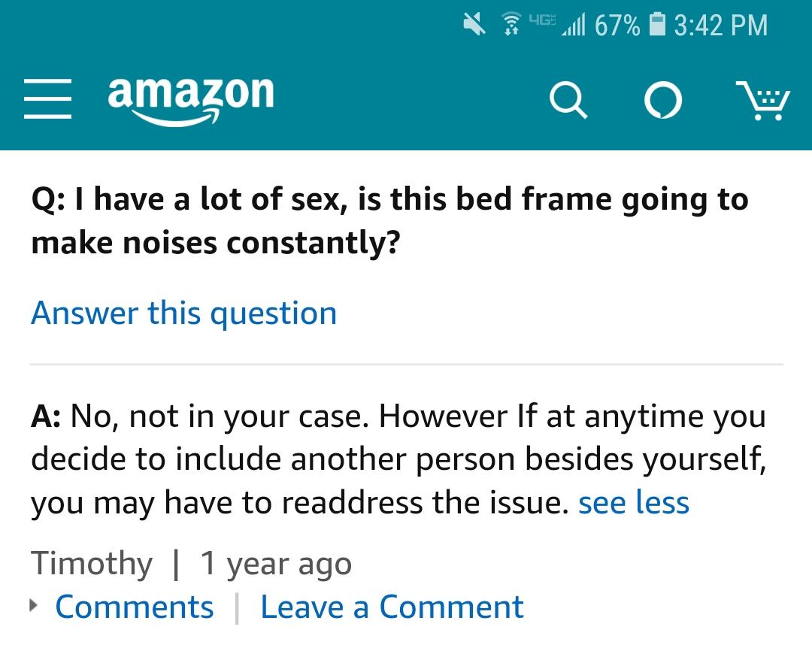This screenshot has width=812, height=654.
Task: Click 'Leave a Comment'
Action: (392, 607)
